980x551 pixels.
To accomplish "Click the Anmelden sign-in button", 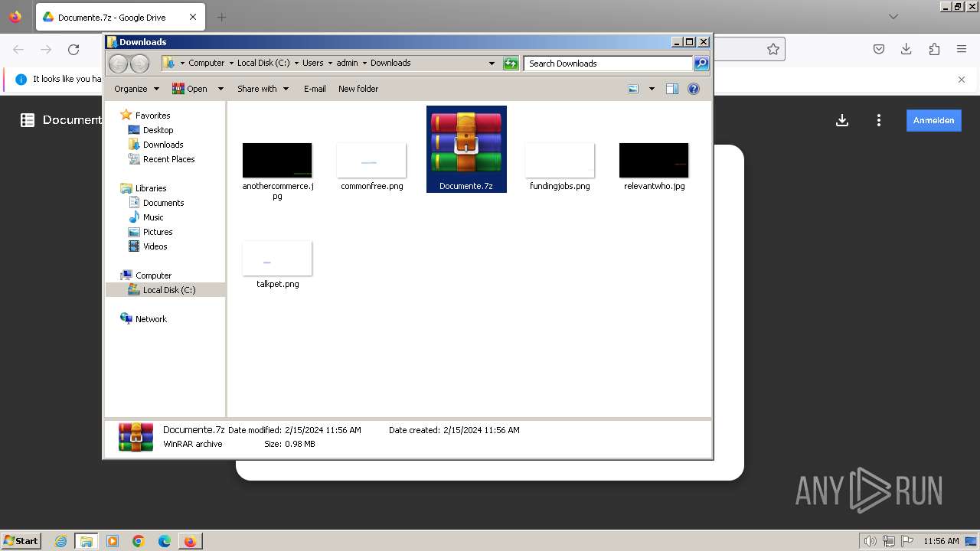I will click(933, 120).
